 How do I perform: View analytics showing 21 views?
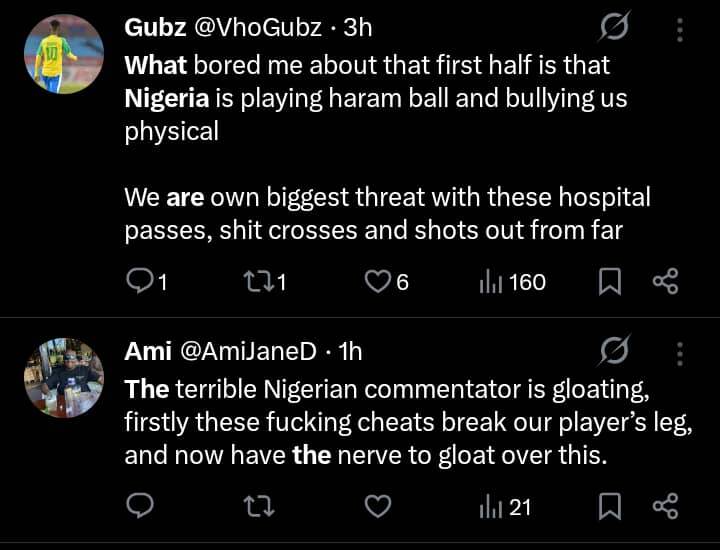pyautogui.click(x=505, y=507)
